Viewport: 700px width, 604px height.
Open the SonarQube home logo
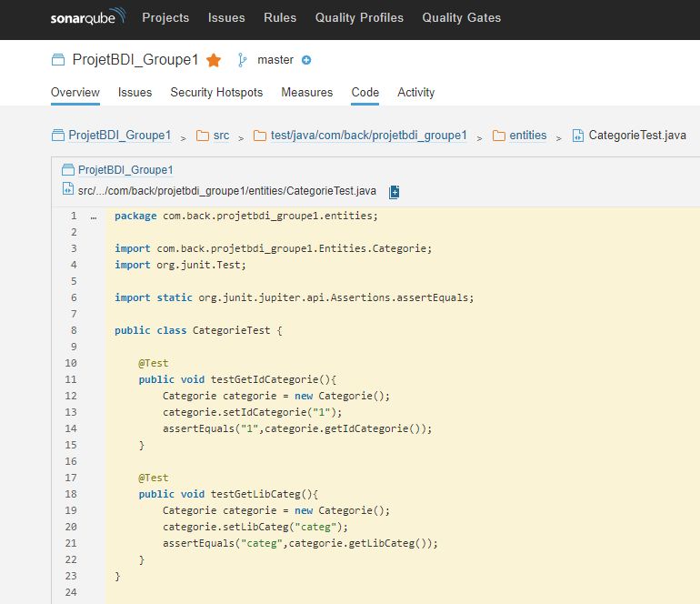pyautogui.click(x=88, y=17)
